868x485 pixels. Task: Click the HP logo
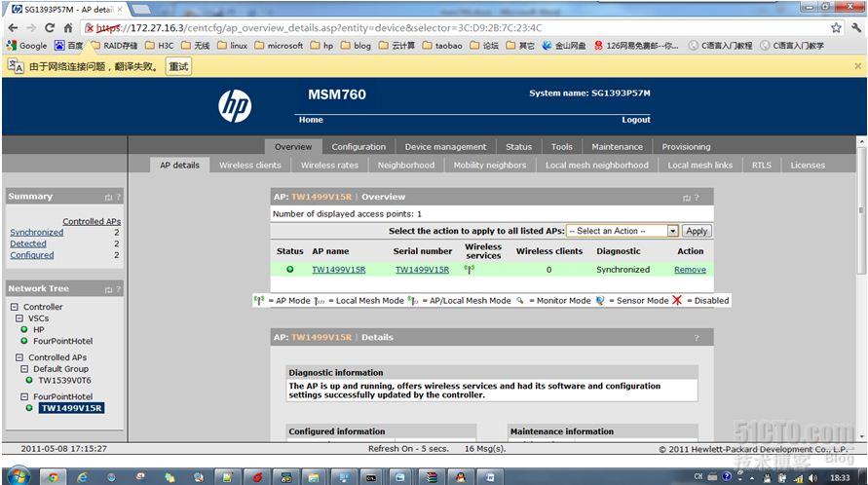click(x=235, y=106)
